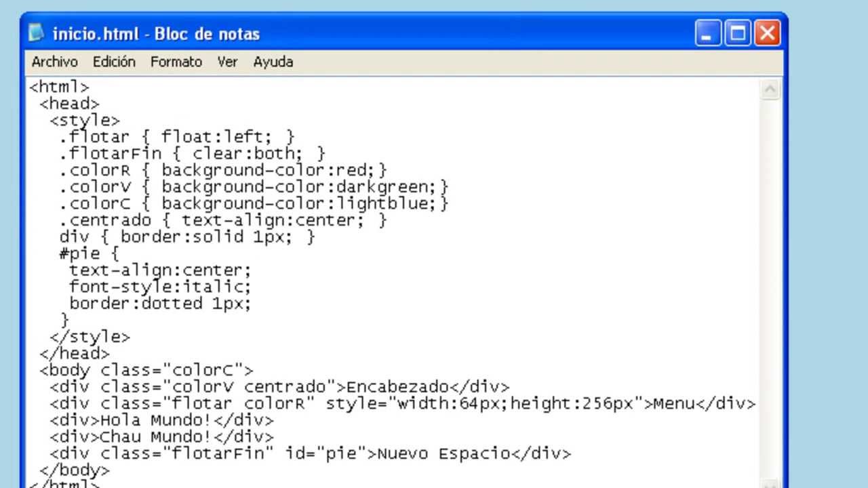Click the .flotar float:left rule line

click(x=178, y=137)
